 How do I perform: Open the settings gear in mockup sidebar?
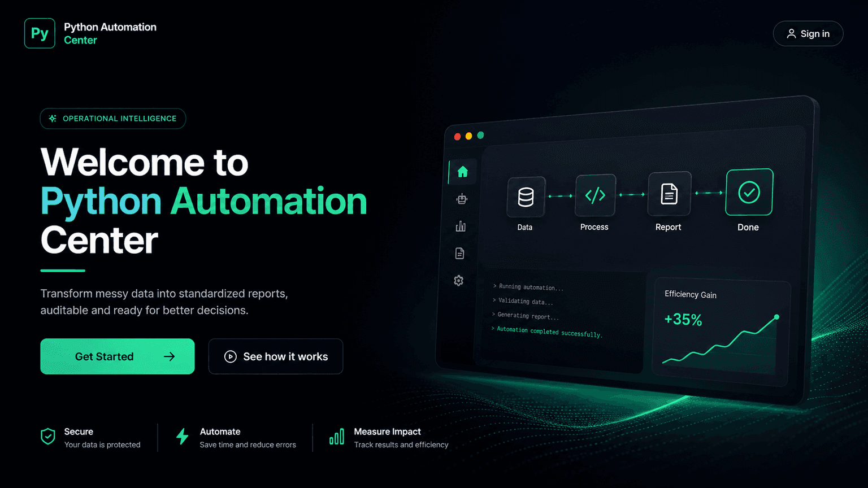(x=459, y=281)
